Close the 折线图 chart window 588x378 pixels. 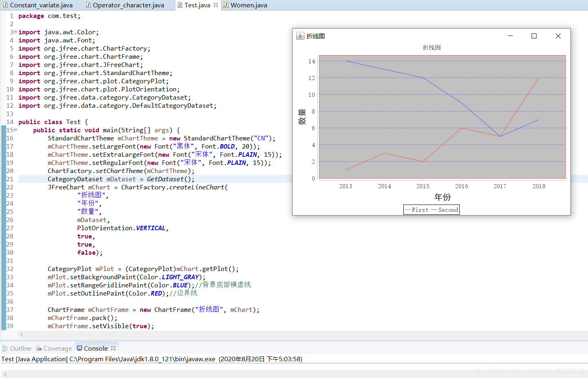tap(558, 36)
